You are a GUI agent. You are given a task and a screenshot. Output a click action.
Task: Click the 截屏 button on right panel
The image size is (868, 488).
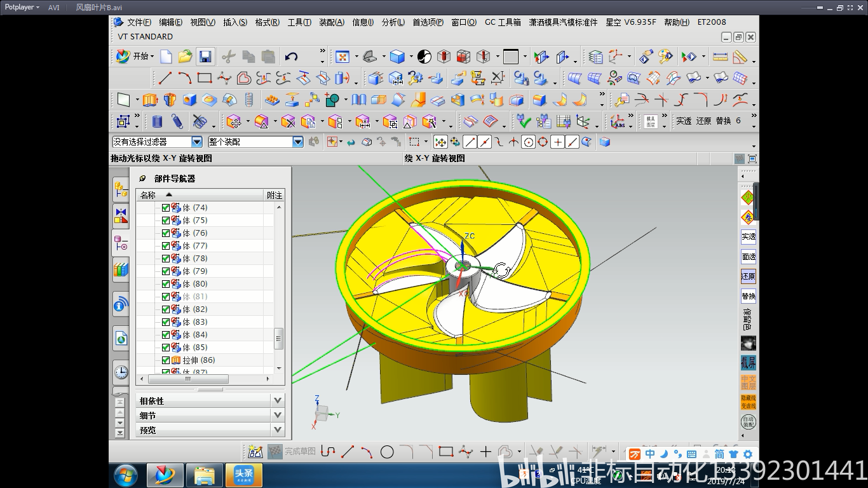click(x=749, y=363)
